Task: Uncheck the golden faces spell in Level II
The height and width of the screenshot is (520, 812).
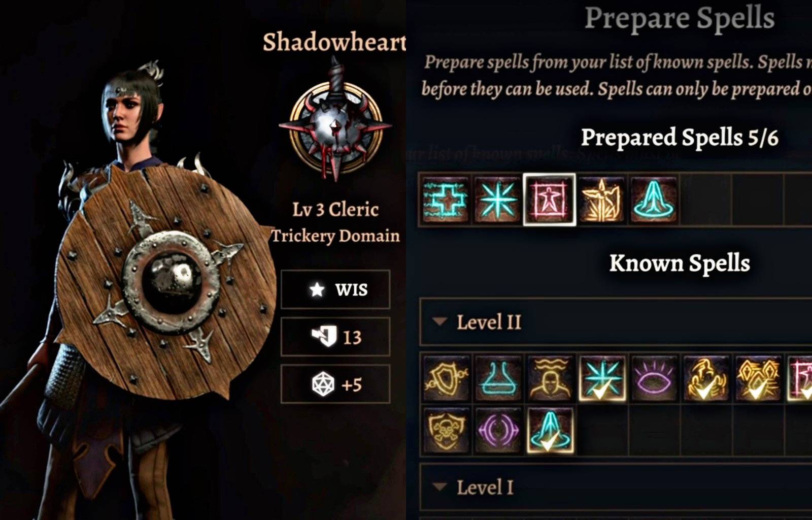Action: pos(758,379)
